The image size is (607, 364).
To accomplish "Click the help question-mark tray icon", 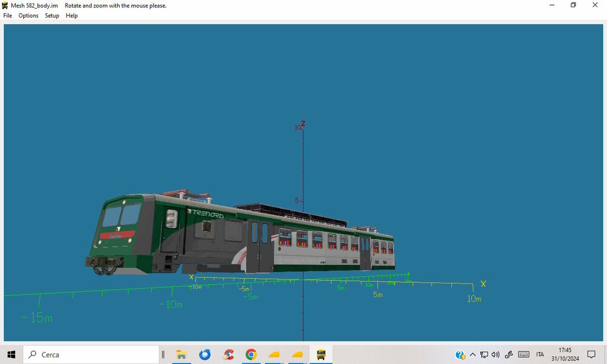I will [x=460, y=354].
